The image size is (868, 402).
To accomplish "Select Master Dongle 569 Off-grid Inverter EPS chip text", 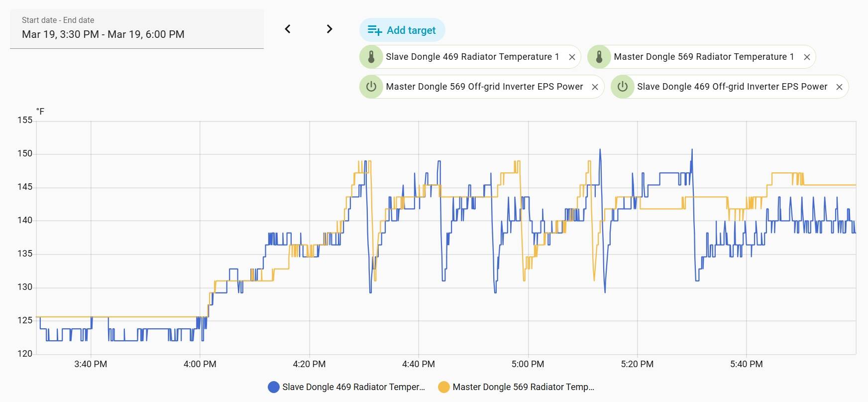I will point(484,87).
